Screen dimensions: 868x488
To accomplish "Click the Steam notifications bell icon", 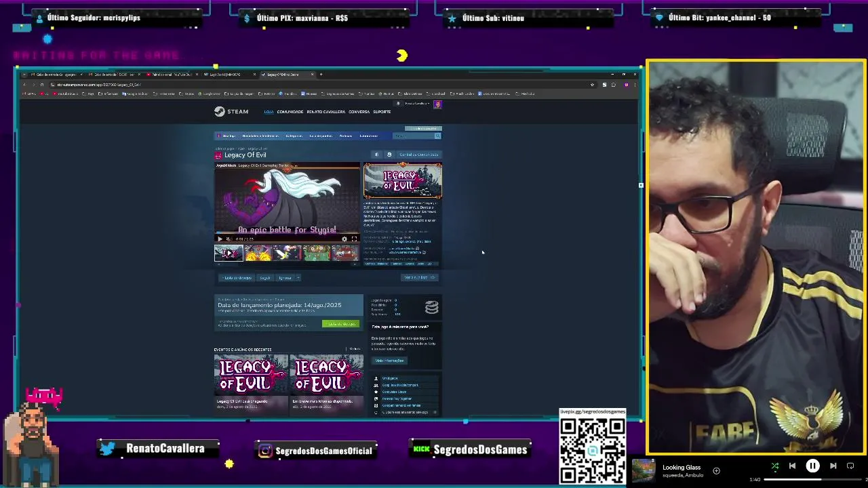I will 398,104.
